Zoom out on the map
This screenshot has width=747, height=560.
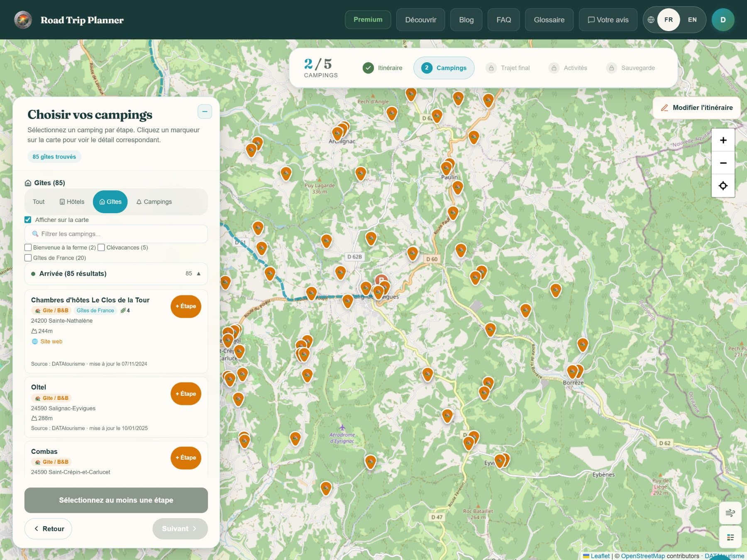pyautogui.click(x=723, y=163)
